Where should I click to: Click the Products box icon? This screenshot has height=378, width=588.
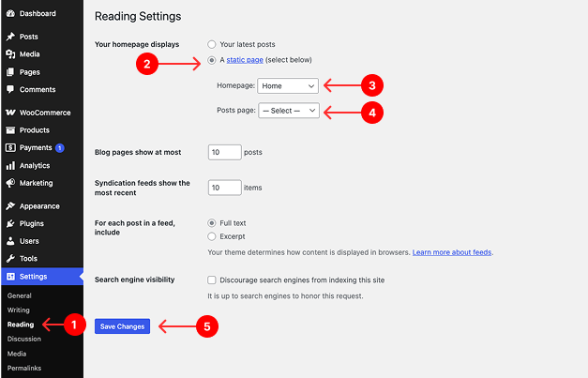[9, 130]
